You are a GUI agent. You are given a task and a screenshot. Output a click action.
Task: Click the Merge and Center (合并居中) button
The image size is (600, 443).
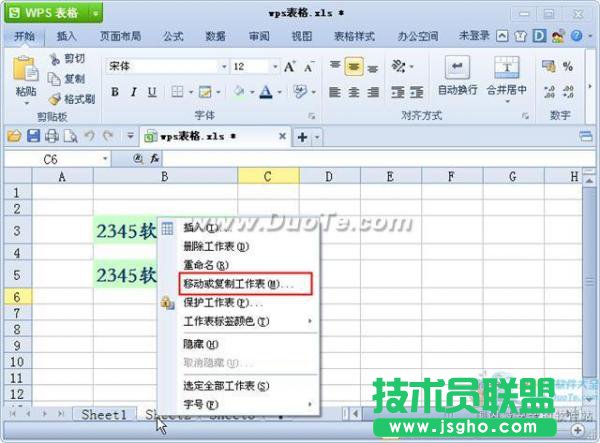[x=506, y=78]
